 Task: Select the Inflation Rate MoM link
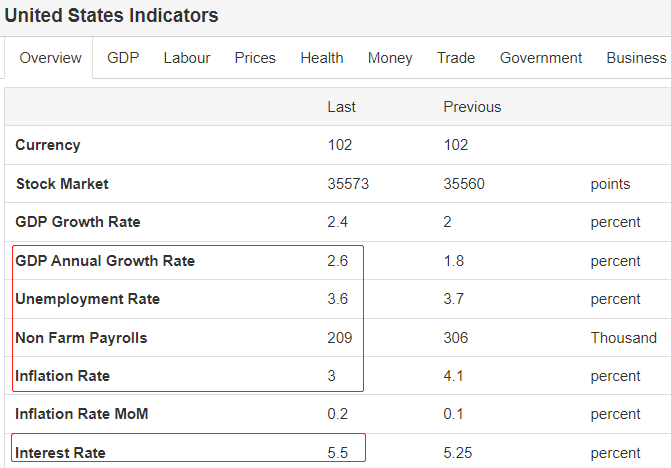coord(82,414)
